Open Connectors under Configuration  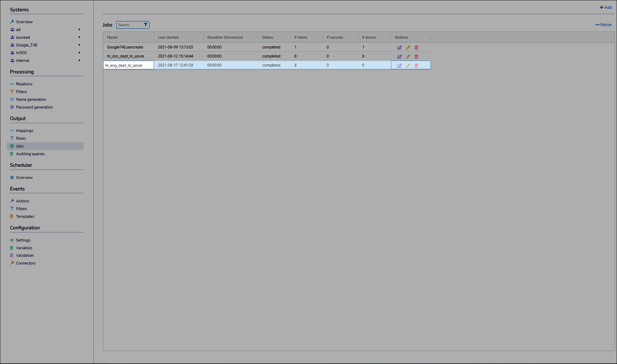coord(26,263)
